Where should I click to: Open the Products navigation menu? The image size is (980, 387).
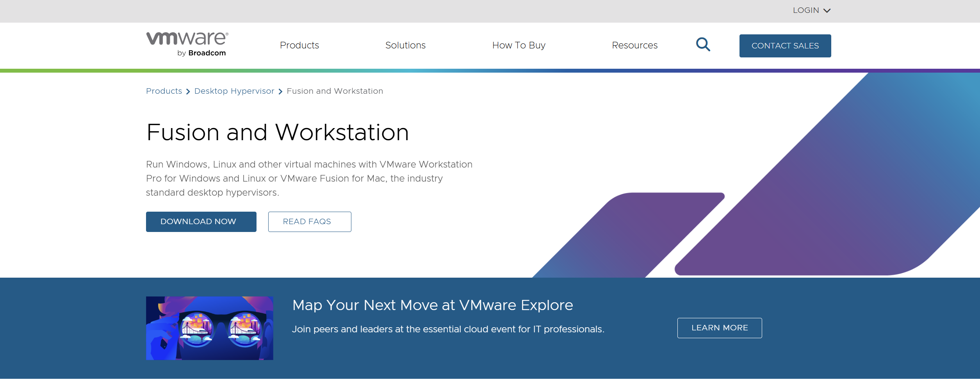(x=299, y=45)
